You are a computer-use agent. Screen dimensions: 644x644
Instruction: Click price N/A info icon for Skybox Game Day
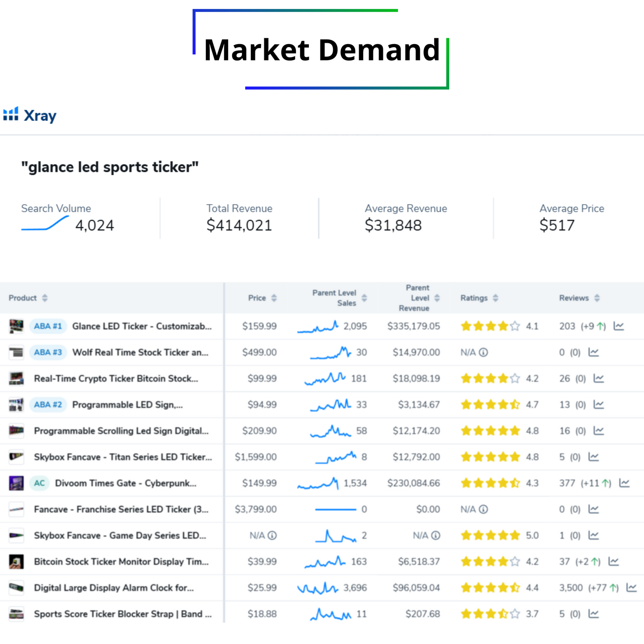(x=272, y=535)
